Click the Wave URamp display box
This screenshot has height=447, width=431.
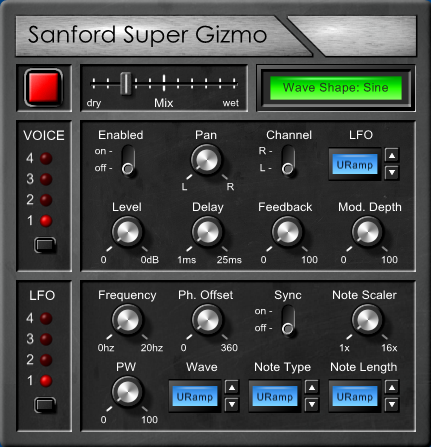[195, 396]
